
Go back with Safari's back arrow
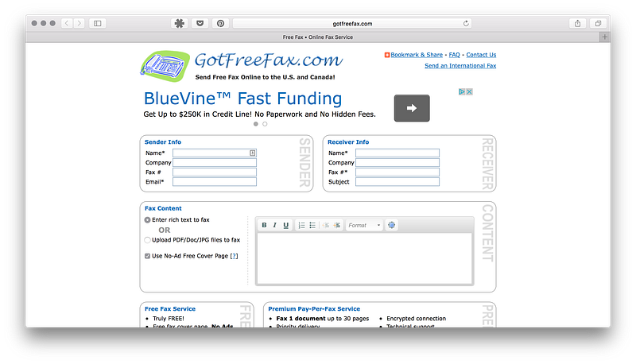point(67,24)
